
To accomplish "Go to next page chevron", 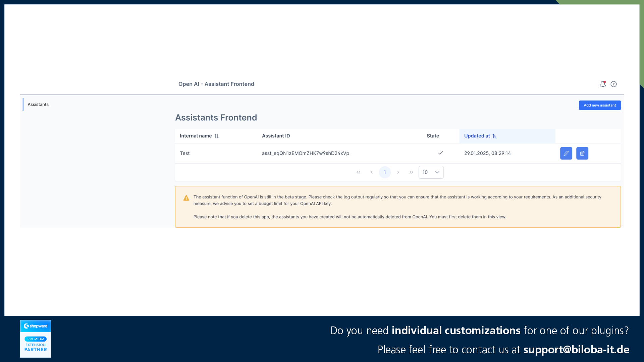I will point(398,172).
